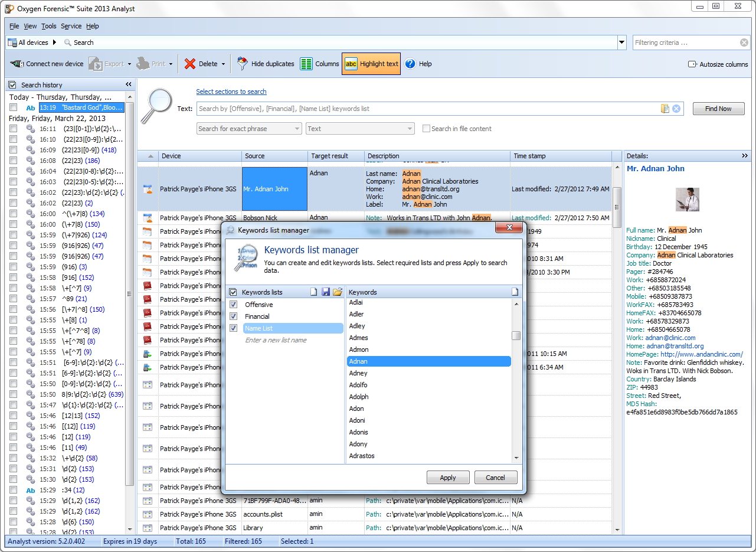Collapse the Details panel with the double arrows
756x552 pixels.
745,156
